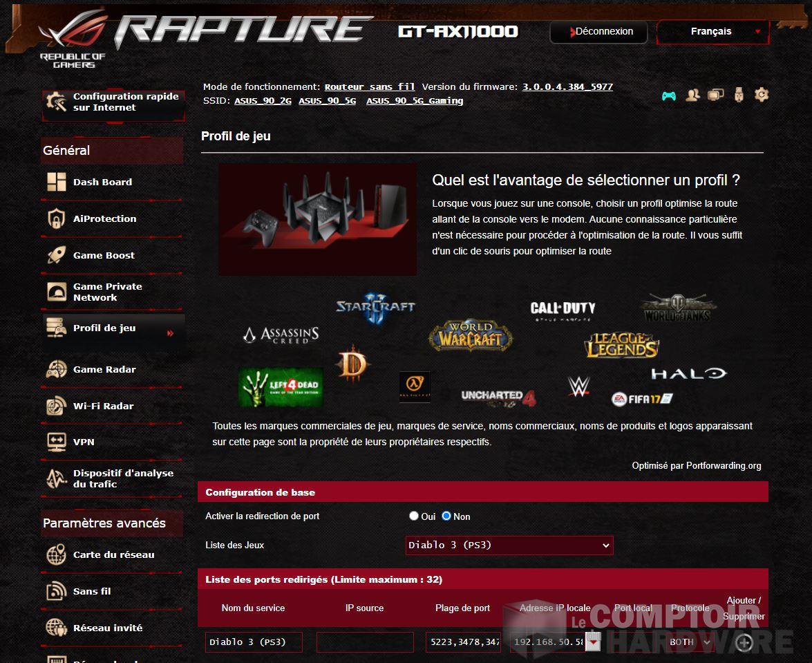Image resolution: width=812 pixels, height=663 pixels.
Task: Click the FIFA 17 logo
Action: pos(642,399)
